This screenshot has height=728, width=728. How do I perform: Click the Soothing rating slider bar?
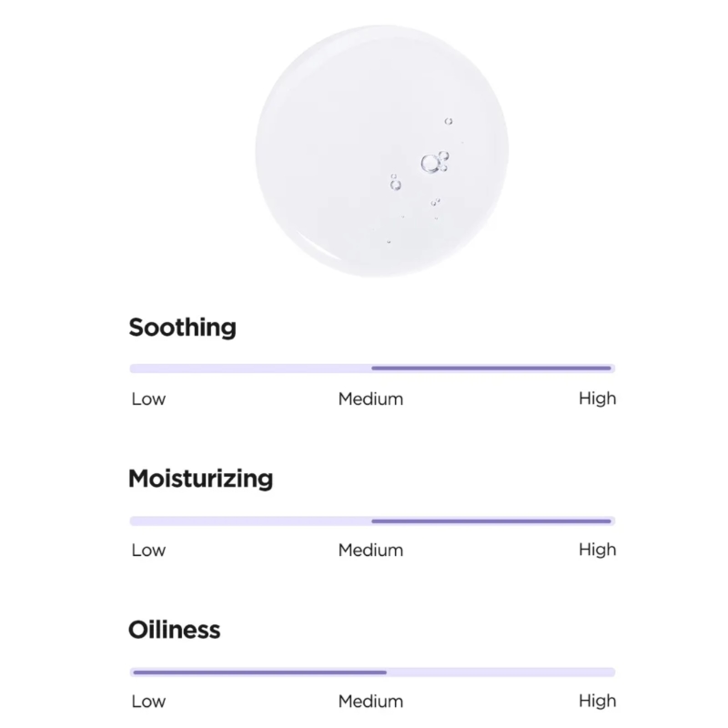[x=372, y=369]
